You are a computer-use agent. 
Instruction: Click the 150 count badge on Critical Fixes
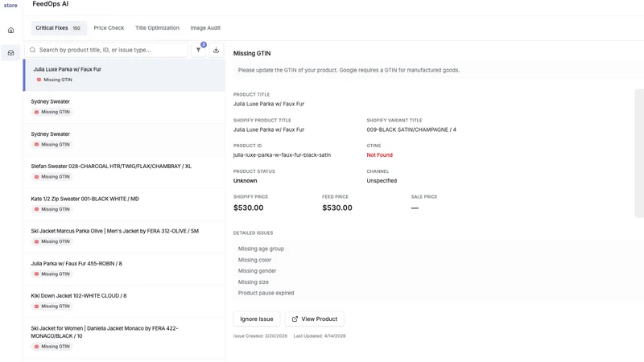(76, 28)
